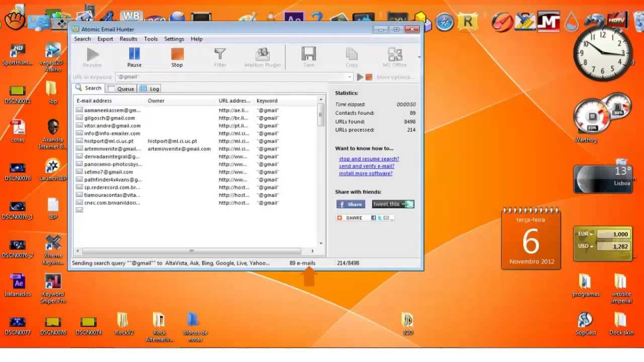Open the Search menu

83,39
